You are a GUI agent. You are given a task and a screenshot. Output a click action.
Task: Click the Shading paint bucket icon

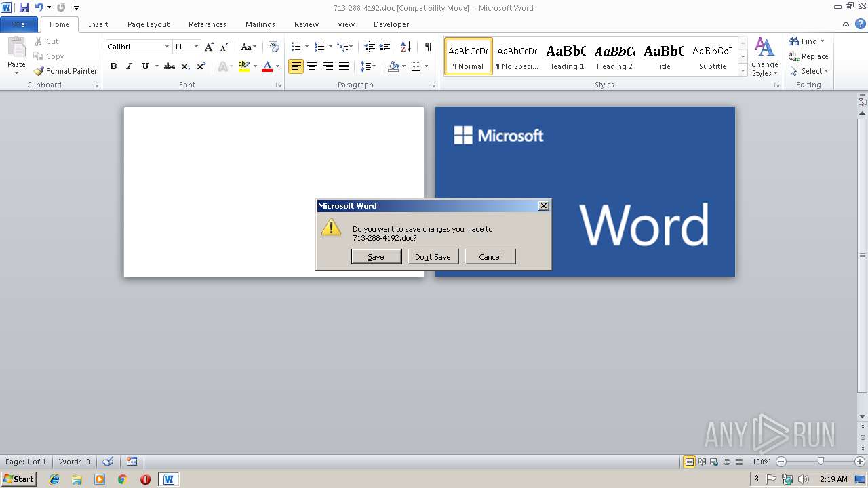pyautogui.click(x=393, y=66)
